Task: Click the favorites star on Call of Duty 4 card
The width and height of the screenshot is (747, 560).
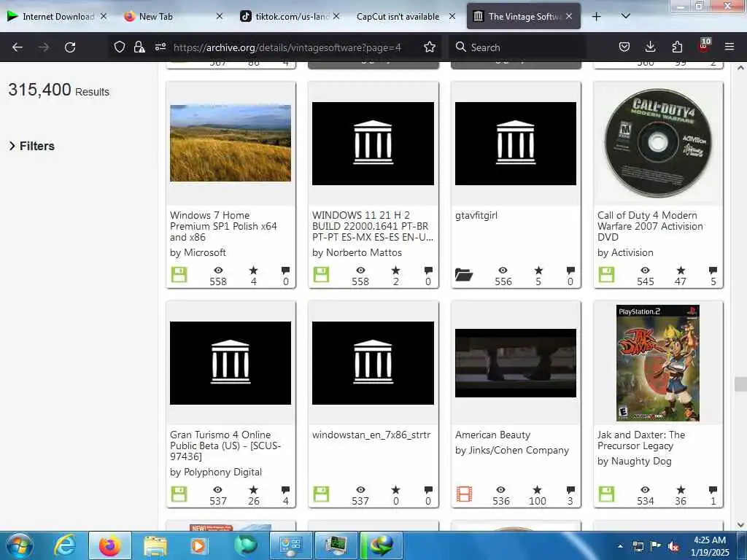Action: 681,271
